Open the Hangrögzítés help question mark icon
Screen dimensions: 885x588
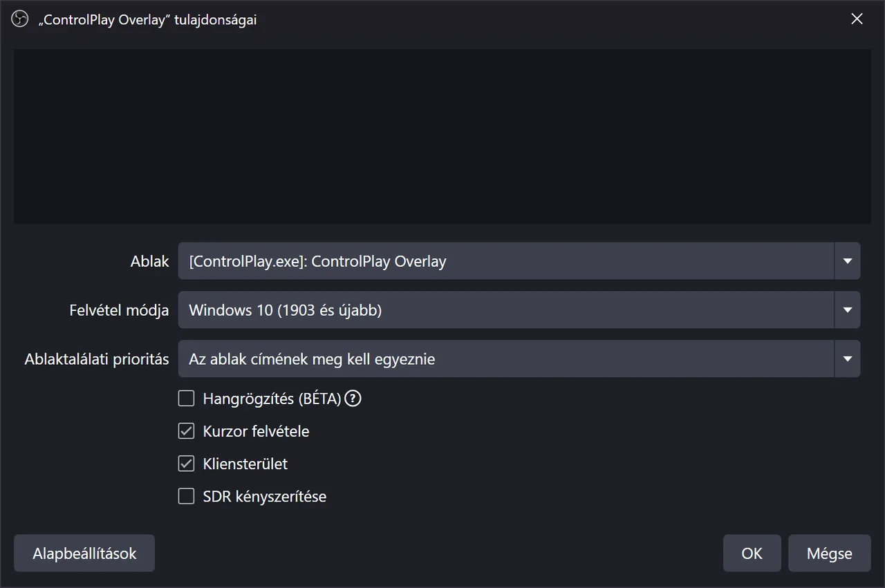coord(353,399)
